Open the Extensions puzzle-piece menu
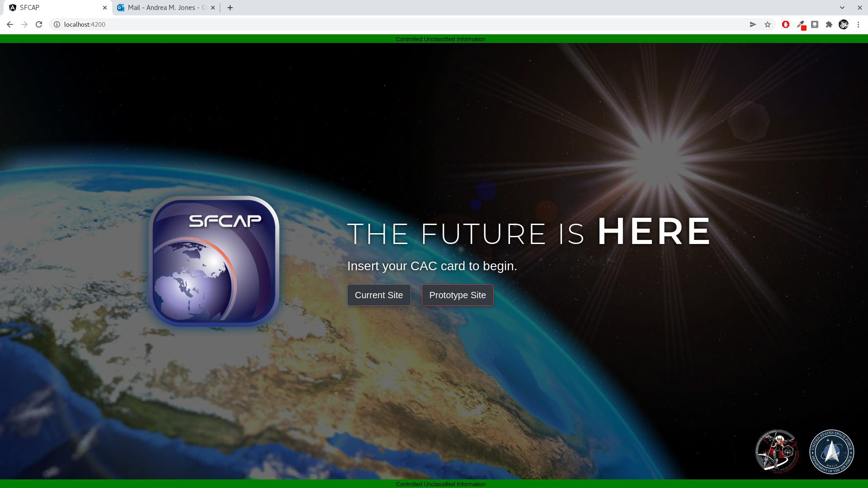 coord(829,24)
